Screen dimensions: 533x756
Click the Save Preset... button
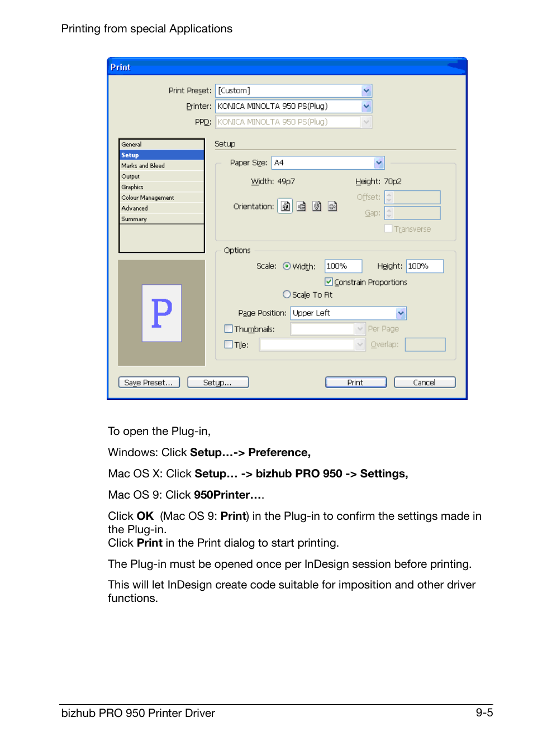149,382
